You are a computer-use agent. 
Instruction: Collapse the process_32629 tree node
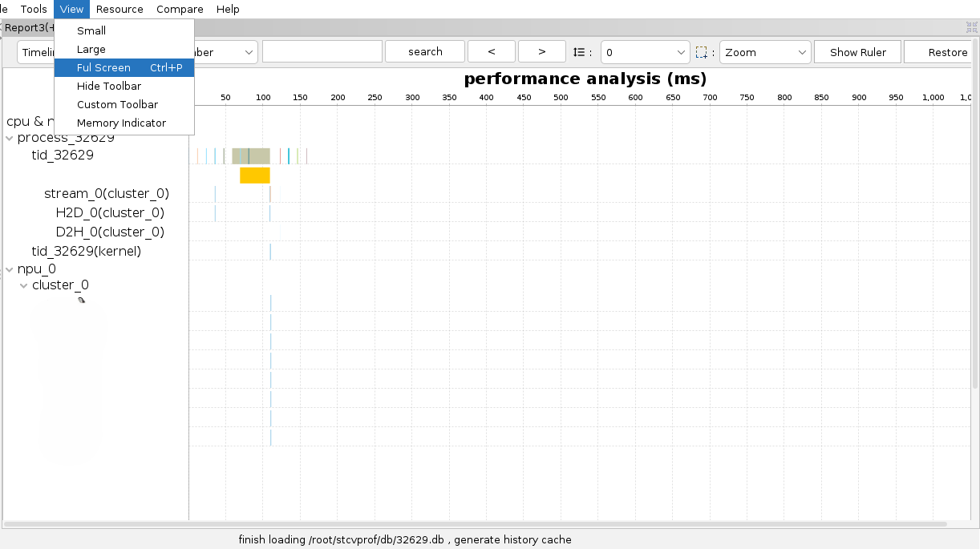click(x=10, y=138)
